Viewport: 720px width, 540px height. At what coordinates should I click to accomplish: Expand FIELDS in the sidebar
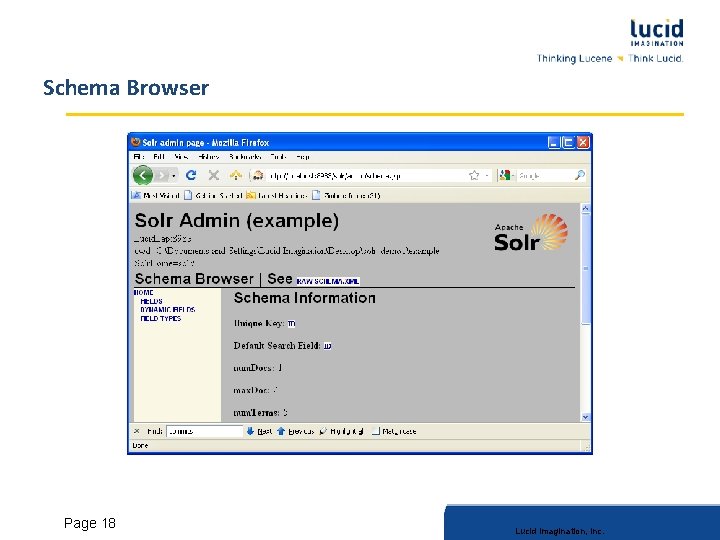pyautogui.click(x=151, y=301)
